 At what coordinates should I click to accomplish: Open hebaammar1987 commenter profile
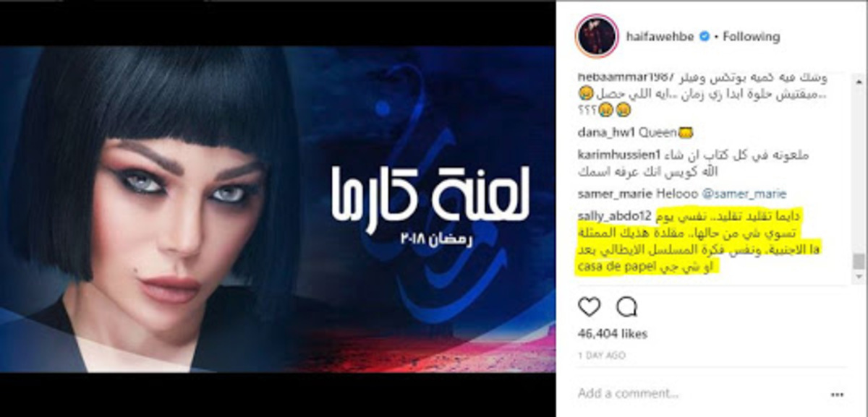(625, 77)
